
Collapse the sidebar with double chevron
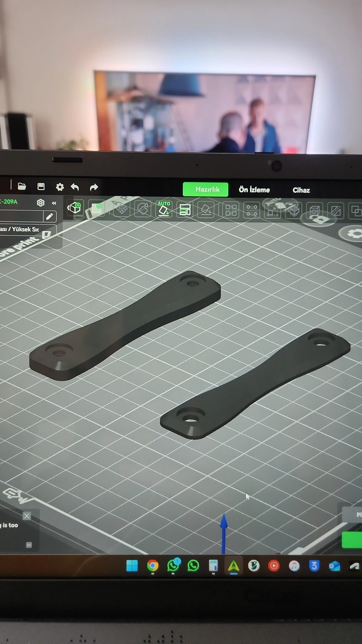[54, 203]
